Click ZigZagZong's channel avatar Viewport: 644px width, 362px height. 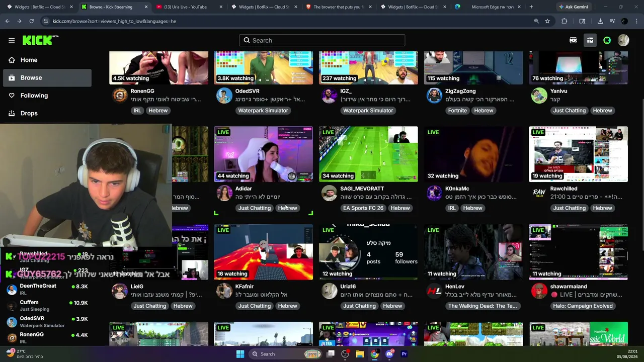[434, 95]
